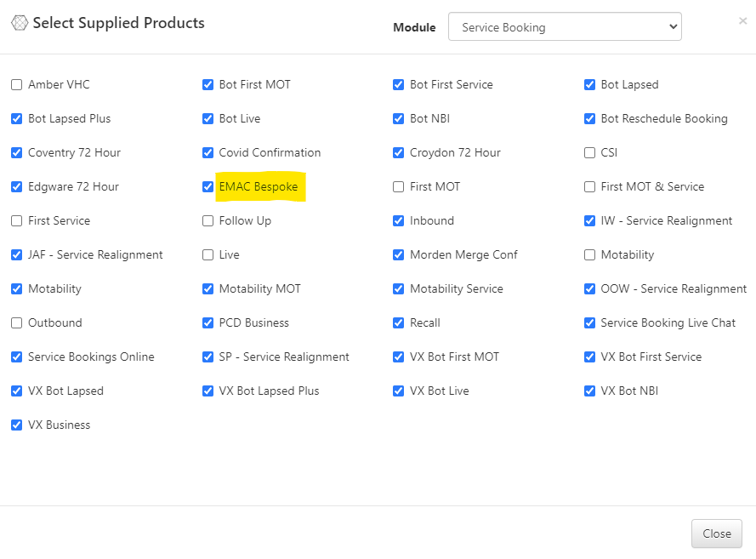Enable the First Service checkbox
The height and width of the screenshot is (559, 756).
click(16, 221)
